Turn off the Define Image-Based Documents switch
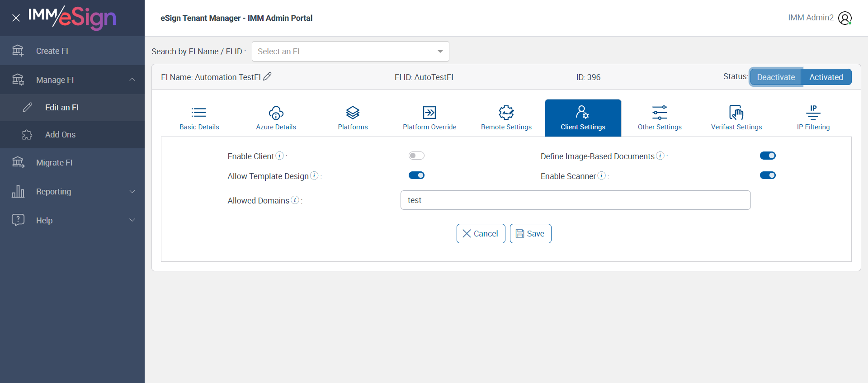This screenshot has width=868, height=383. click(768, 156)
